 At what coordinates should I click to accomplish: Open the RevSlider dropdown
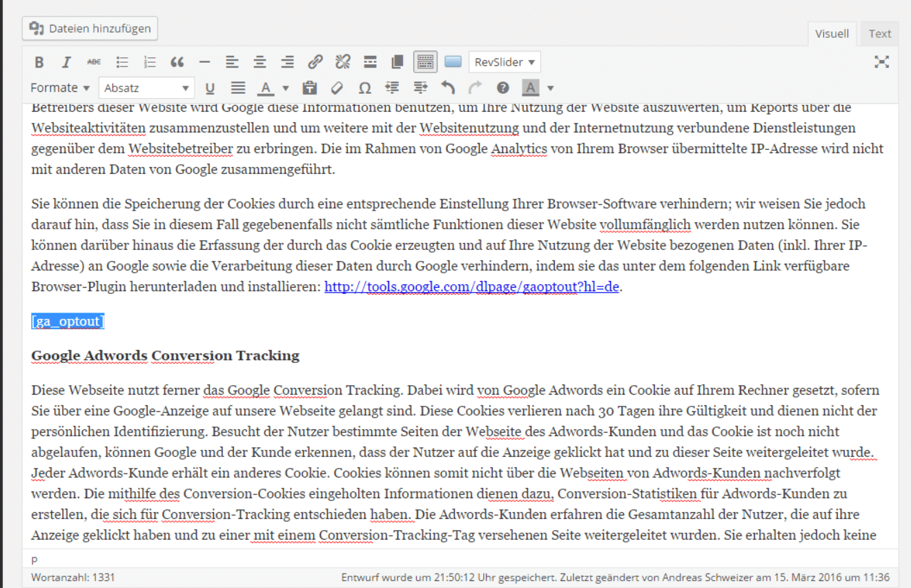click(505, 62)
